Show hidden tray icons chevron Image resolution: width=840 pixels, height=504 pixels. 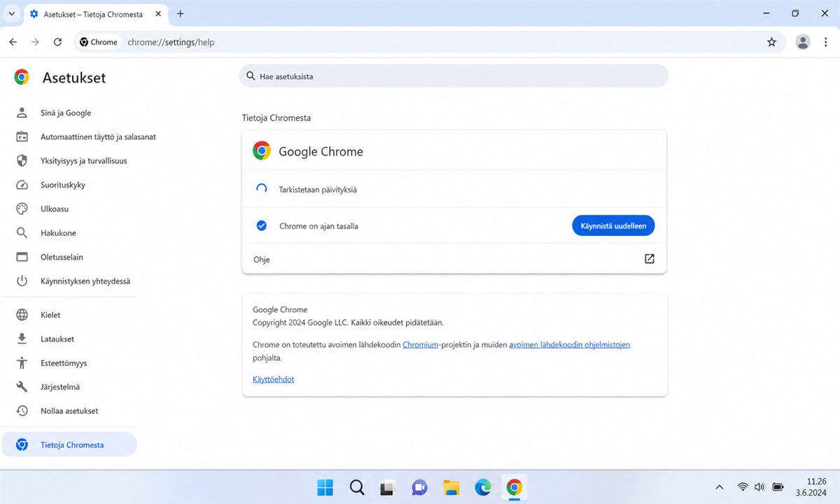(x=719, y=486)
